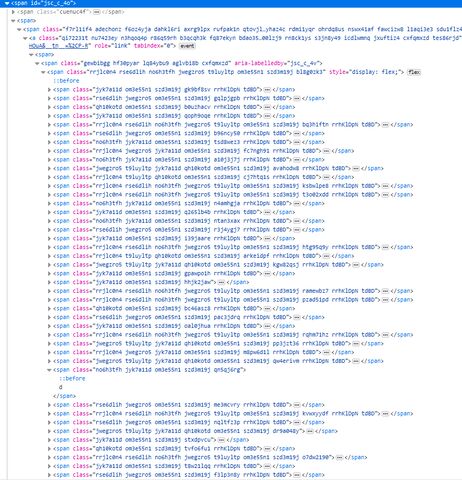Screen dimensions: 462x480
Task: Click ellipsis badge in b96ncy50 row
Action: [x=296, y=133]
